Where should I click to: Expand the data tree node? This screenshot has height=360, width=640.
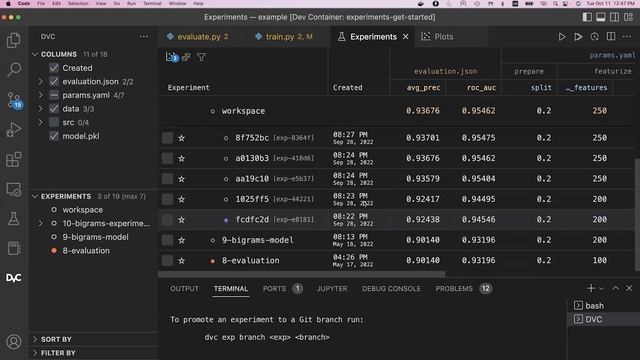pyautogui.click(x=40, y=109)
